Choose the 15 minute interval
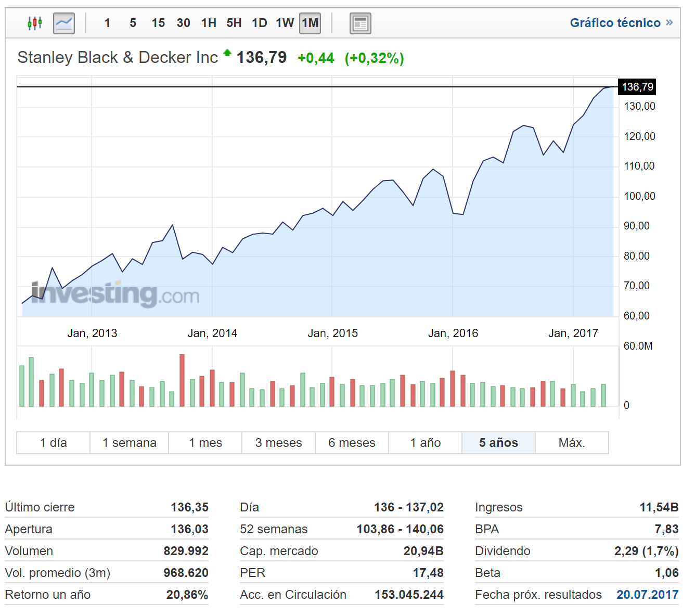Viewport: 695px width, 616px height. (158, 23)
